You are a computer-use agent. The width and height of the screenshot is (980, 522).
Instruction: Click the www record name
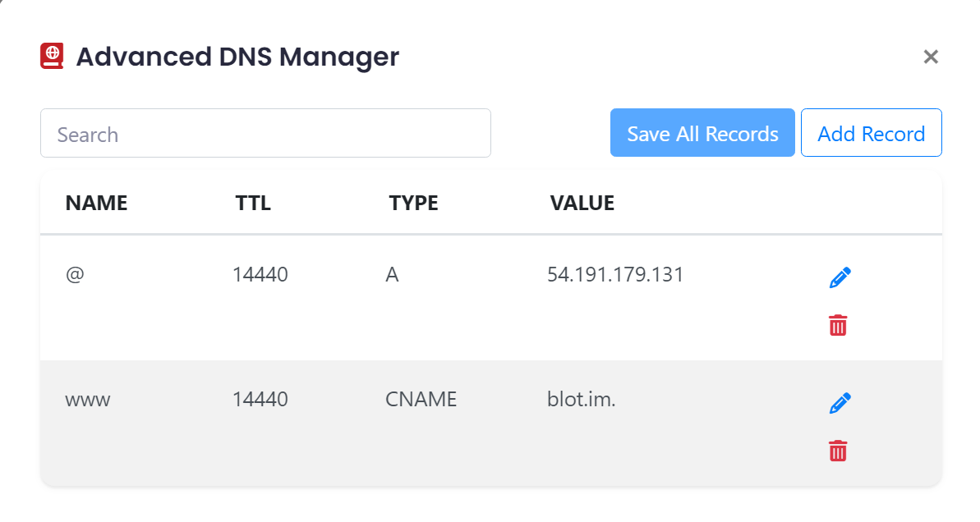click(x=88, y=401)
